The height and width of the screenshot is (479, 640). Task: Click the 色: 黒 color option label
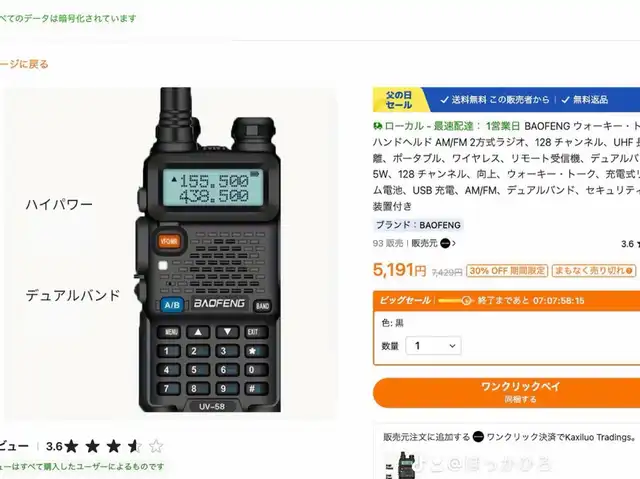(392, 323)
